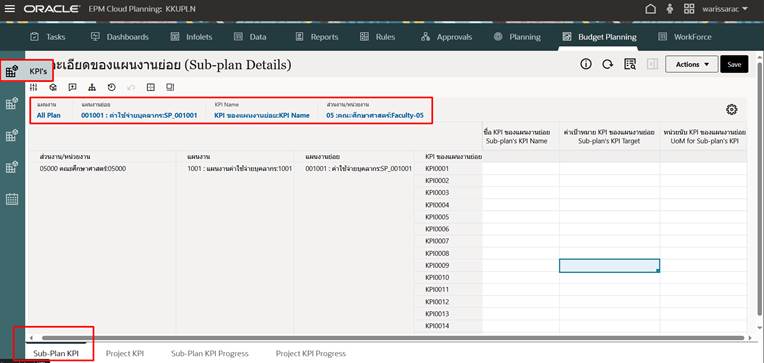Click the vertical scrollbar on right edge
Screen dimensions: 764x363
pos(760,189)
